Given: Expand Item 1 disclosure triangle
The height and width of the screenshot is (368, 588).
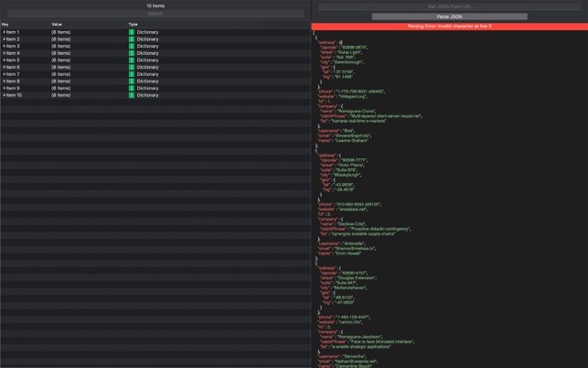Looking at the screenshot, I should click(x=5, y=32).
